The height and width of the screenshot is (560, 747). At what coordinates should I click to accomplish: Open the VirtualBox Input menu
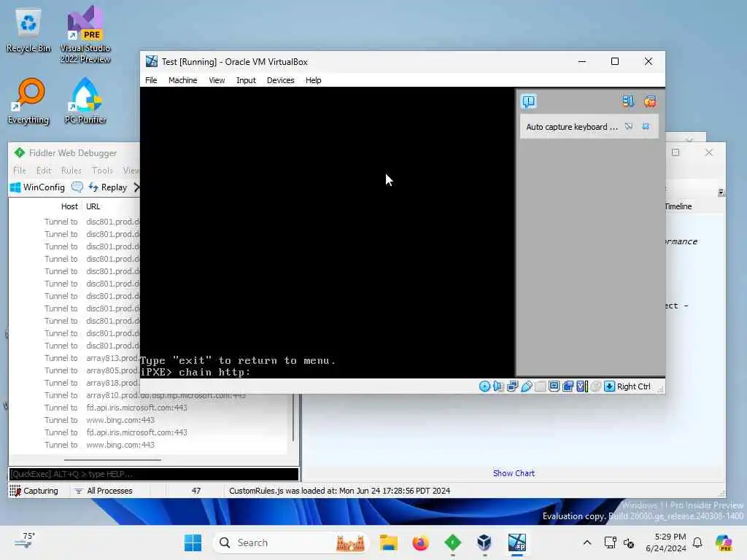(x=246, y=80)
